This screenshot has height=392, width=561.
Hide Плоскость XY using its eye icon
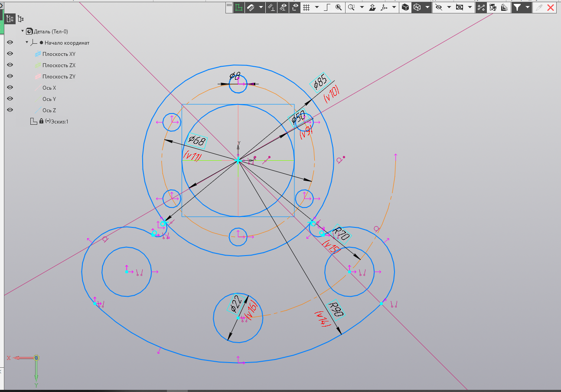point(10,54)
